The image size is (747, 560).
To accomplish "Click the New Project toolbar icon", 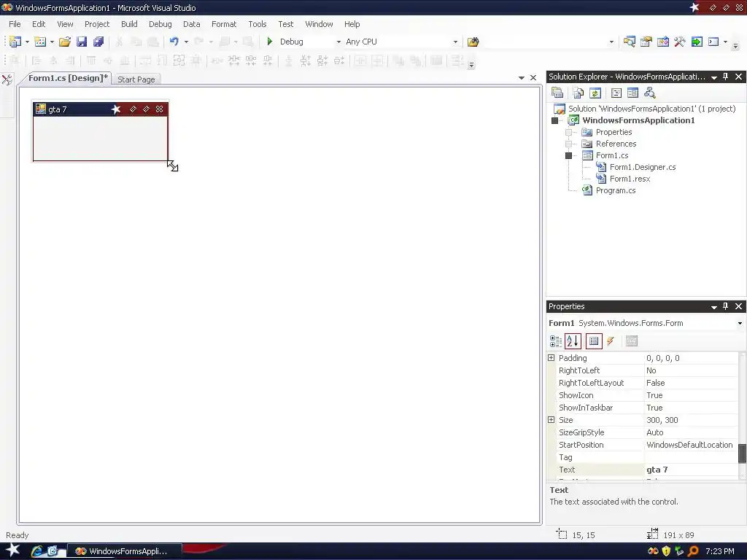I will point(15,42).
